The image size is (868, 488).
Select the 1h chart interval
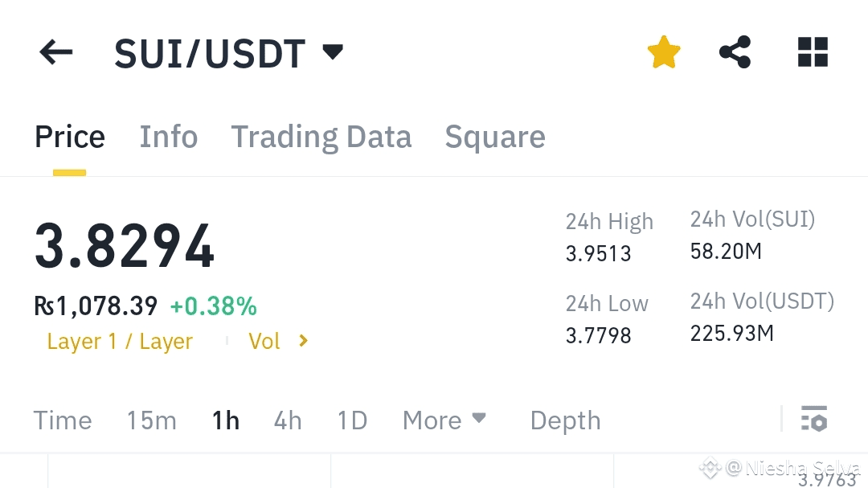(x=226, y=420)
